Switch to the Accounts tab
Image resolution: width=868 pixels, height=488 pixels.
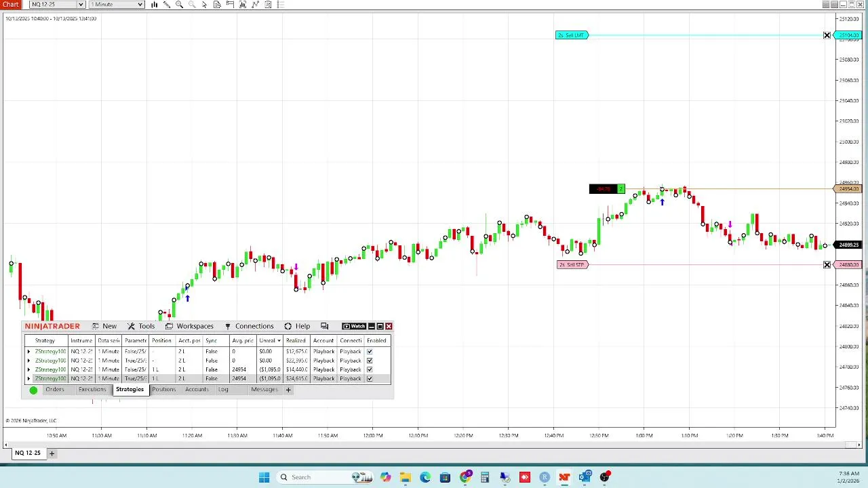pyautogui.click(x=197, y=390)
